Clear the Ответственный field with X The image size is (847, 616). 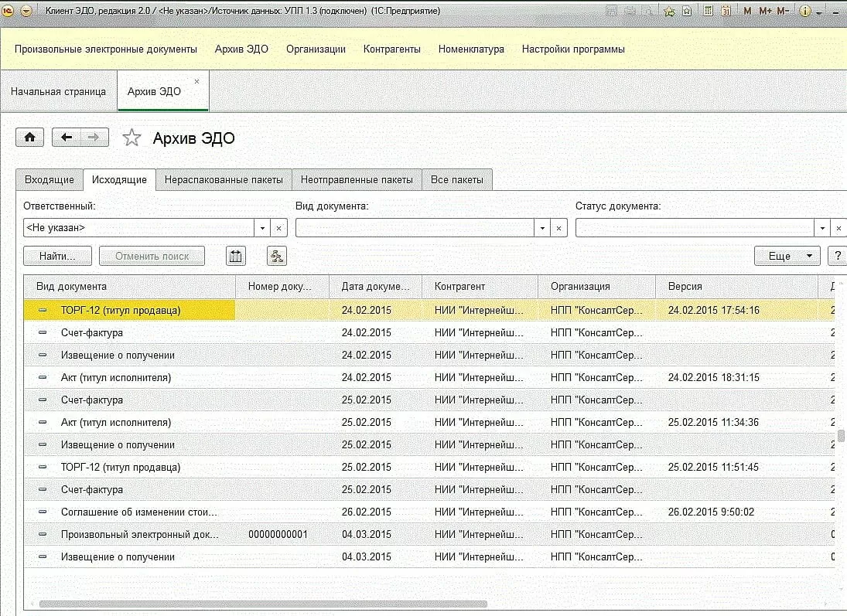coord(279,228)
